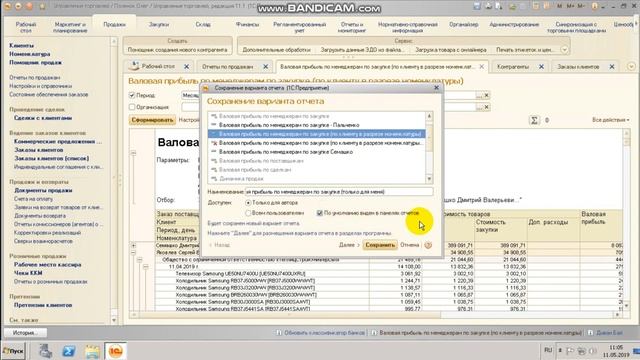Switch to the Отчеты по продажам tab
The width and height of the screenshot is (640, 360).
[x=228, y=67]
